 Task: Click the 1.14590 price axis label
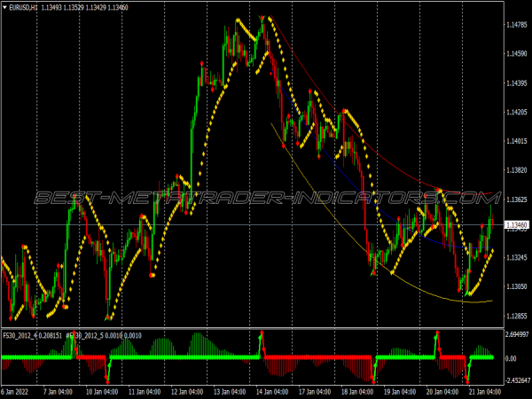[517, 53]
